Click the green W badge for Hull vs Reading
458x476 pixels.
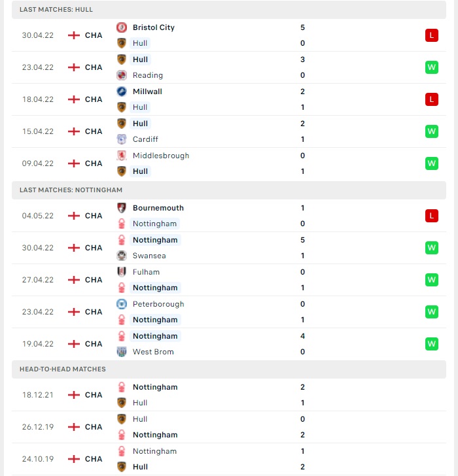pos(432,67)
